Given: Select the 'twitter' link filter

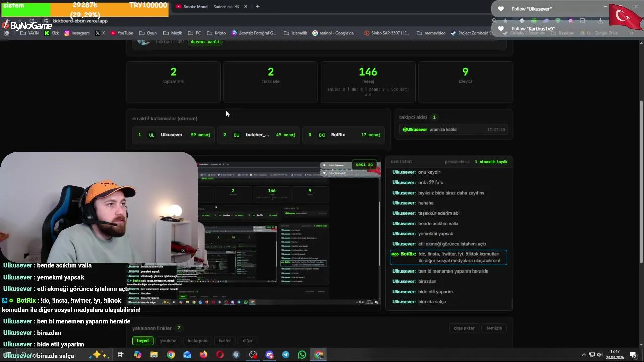Looking at the screenshot, I should pos(225,341).
